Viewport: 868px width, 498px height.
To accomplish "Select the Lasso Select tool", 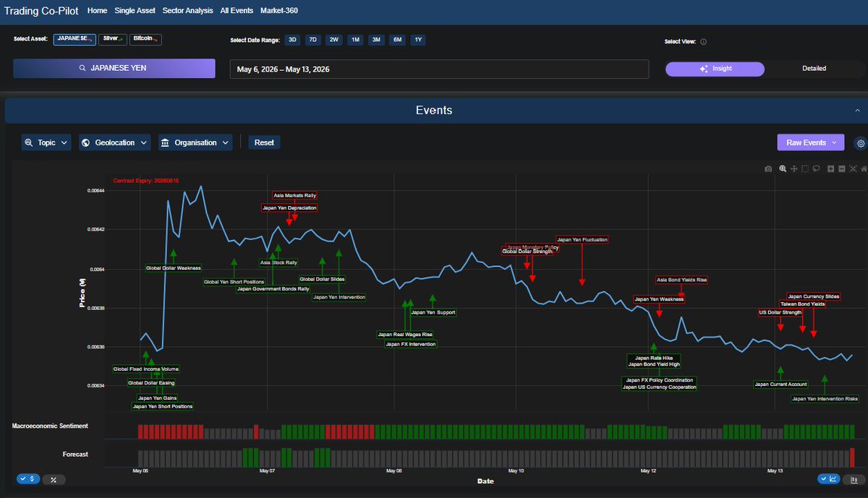I will [x=815, y=168].
